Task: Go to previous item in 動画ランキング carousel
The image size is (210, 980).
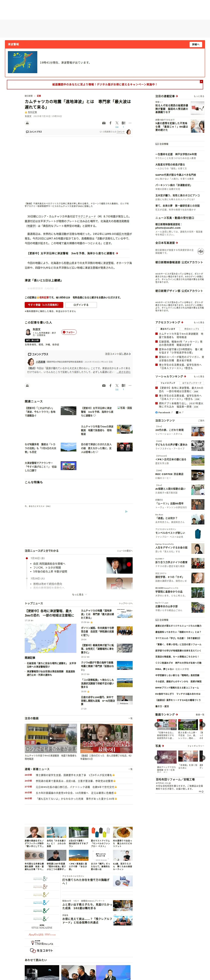Action: [x=157, y=725]
